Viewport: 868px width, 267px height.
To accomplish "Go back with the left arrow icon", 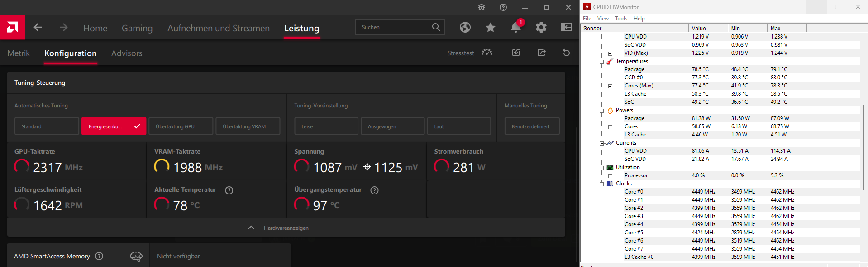I will [38, 28].
